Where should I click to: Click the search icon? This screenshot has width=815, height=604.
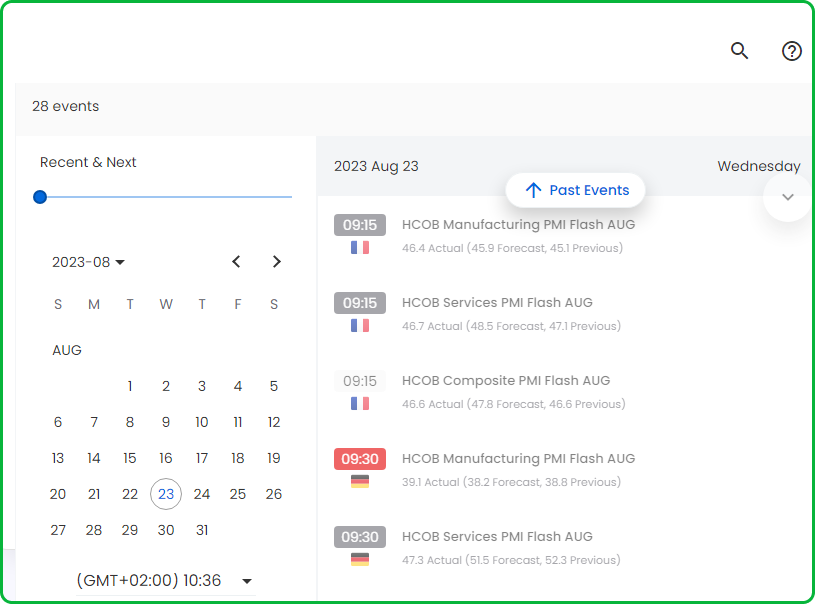point(739,50)
